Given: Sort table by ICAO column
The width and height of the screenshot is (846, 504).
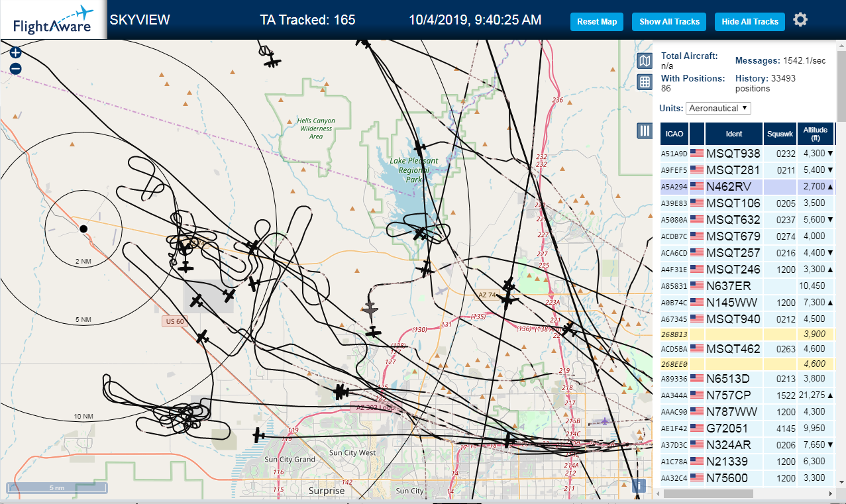Looking at the screenshot, I should (x=674, y=134).
